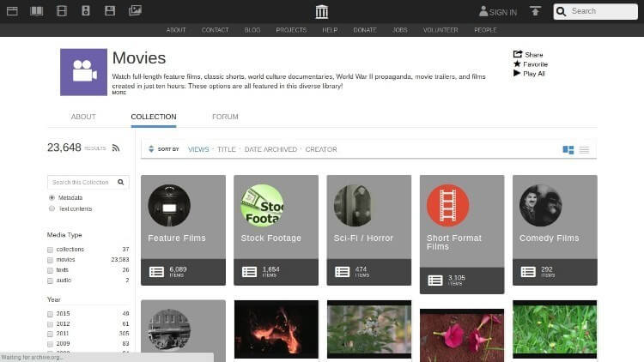The height and width of the screenshot is (362, 644).
Task: Open the Video filmstrip icon
Action: click(62, 11)
